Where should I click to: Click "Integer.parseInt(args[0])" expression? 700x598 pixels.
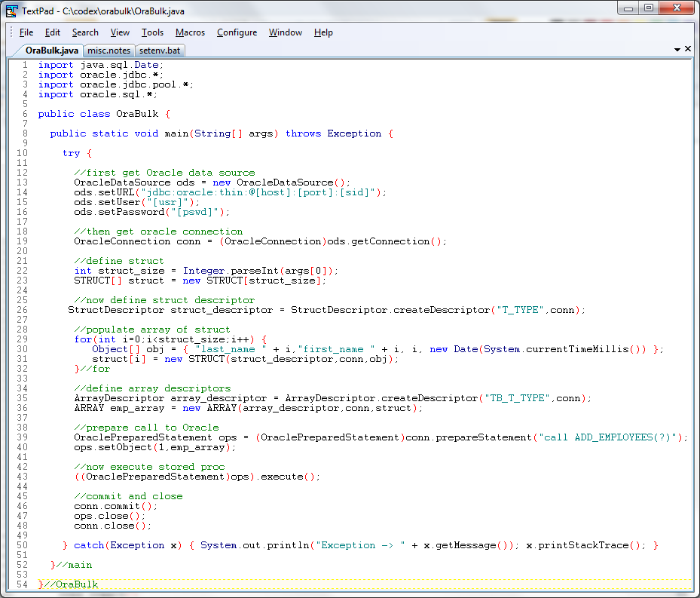258,271
